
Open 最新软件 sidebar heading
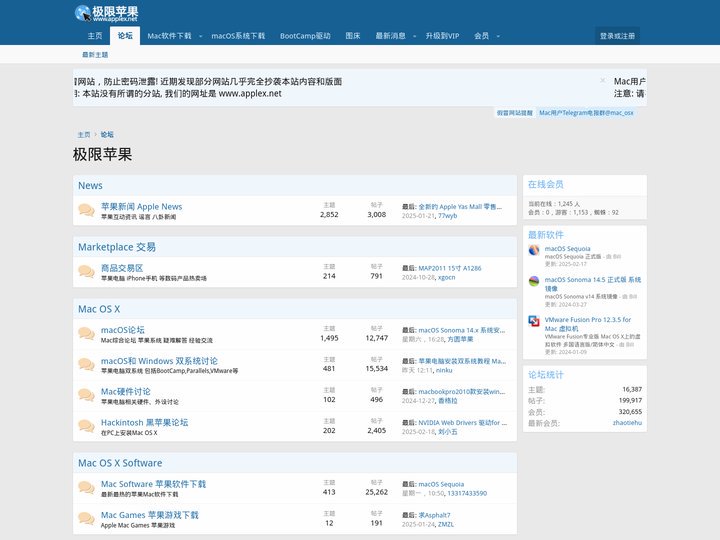coord(546,235)
